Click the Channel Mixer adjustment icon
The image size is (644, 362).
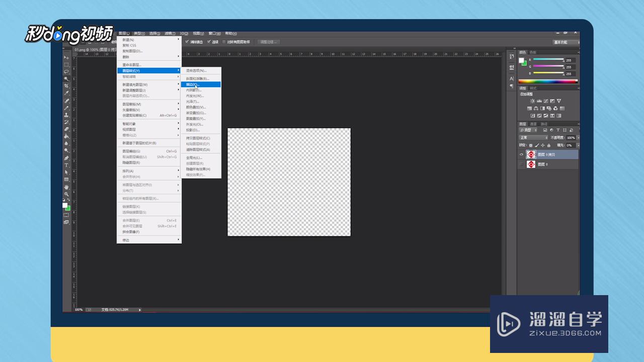coord(555,108)
